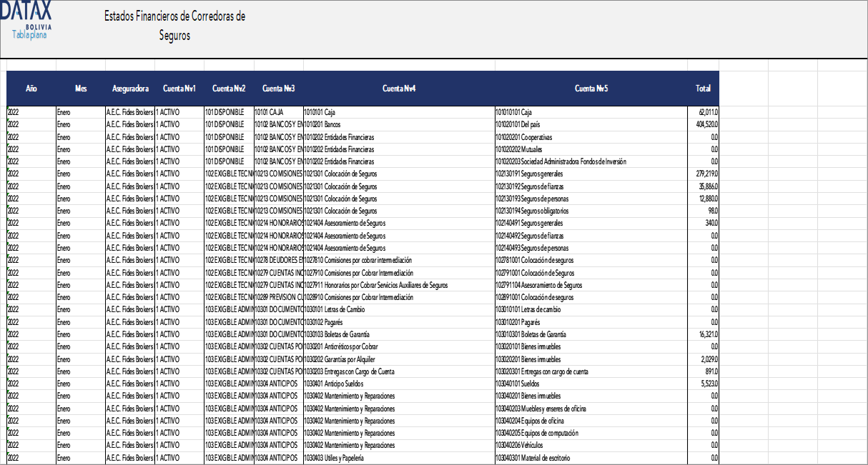Select the 1030401 Anticipo Sueldos cell

(x=399, y=384)
